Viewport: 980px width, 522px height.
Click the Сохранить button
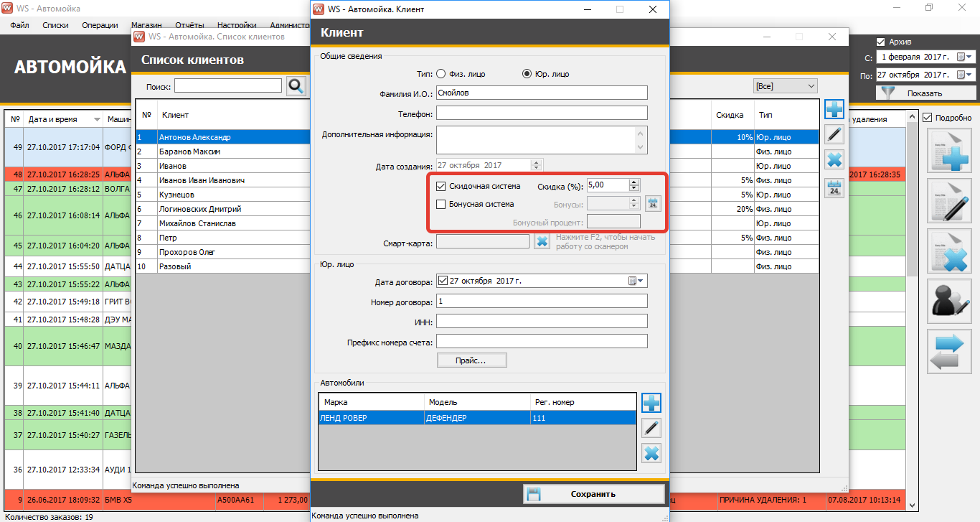click(594, 494)
